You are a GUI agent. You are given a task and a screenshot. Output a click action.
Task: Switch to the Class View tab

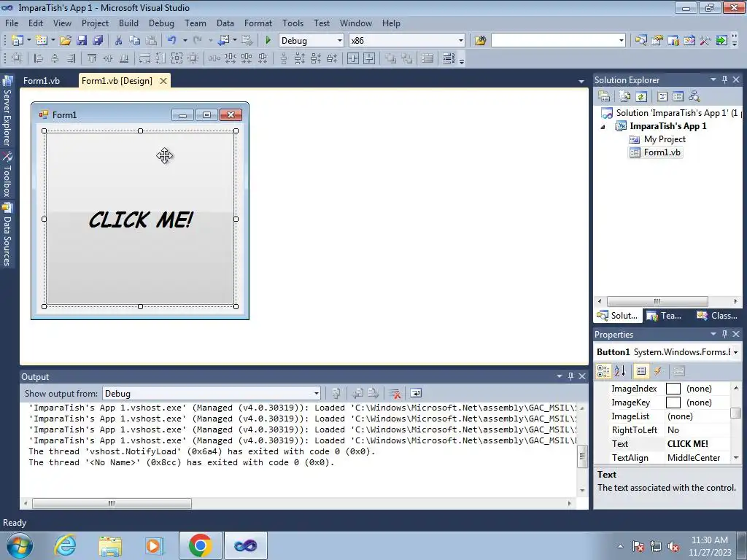[x=718, y=315]
